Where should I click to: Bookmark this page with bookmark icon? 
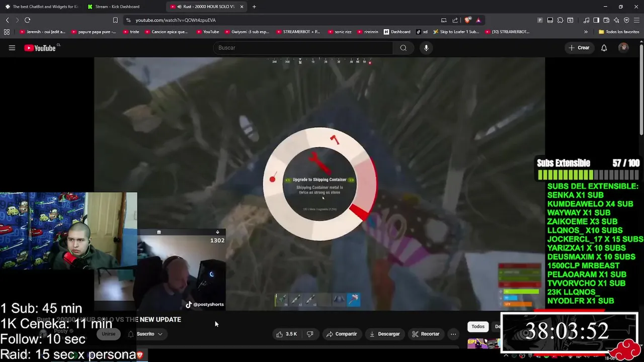(x=115, y=20)
